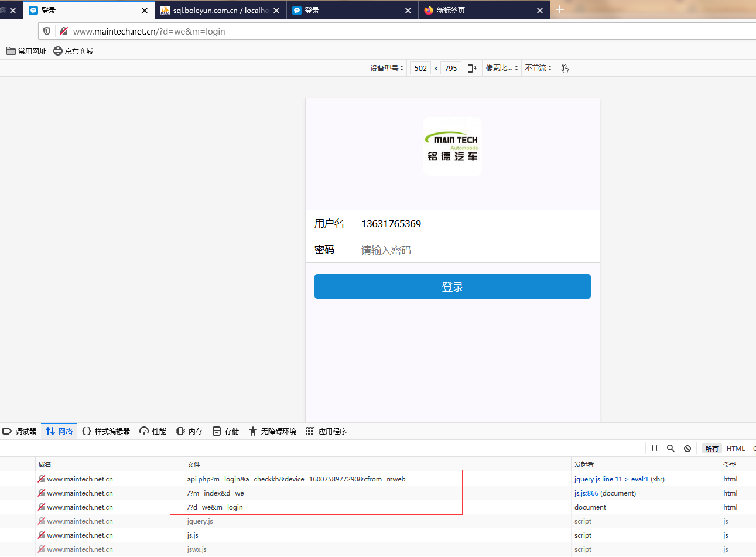This screenshot has height=557, width=756.
Task: Open a new browser tab
Action: tap(560, 9)
